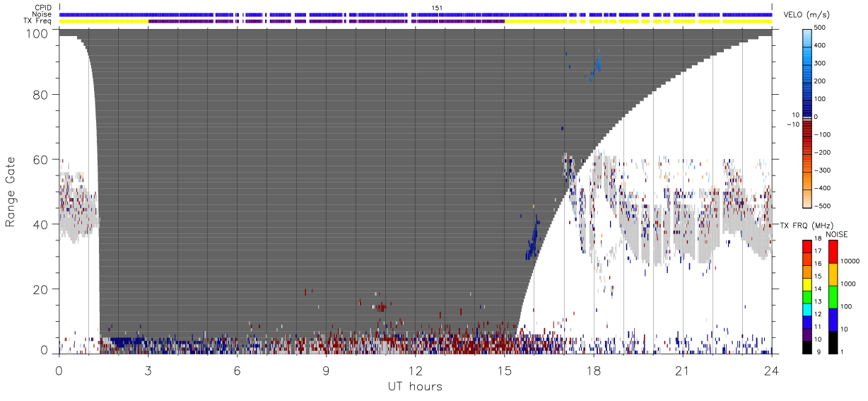This screenshot has width=868, height=401.
Task: Click the 80 tick on Range Gate axis
Action: pyautogui.click(x=40, y=94)
